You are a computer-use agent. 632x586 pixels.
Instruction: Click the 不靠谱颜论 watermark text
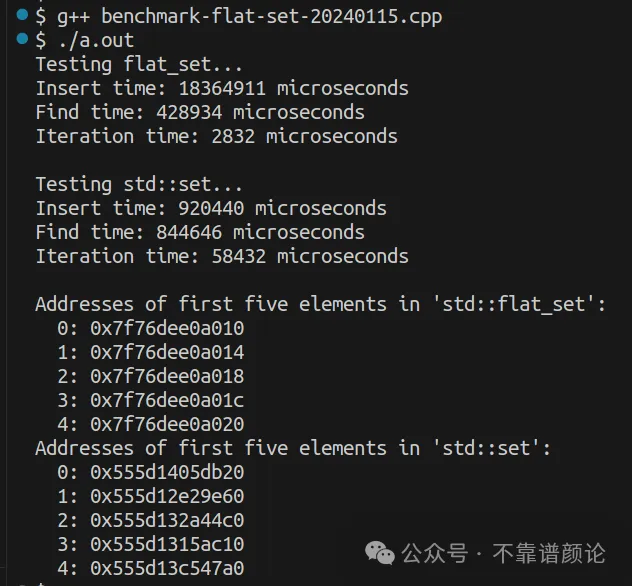point(549,553)
